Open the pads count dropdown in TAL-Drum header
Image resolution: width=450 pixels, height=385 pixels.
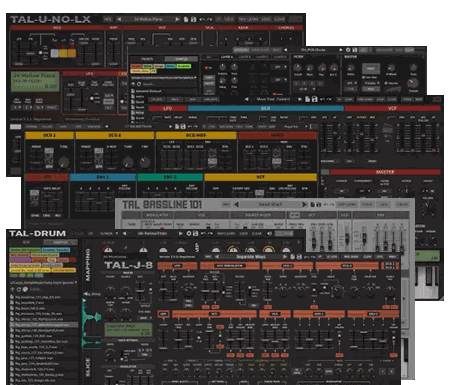click(109, 234)
